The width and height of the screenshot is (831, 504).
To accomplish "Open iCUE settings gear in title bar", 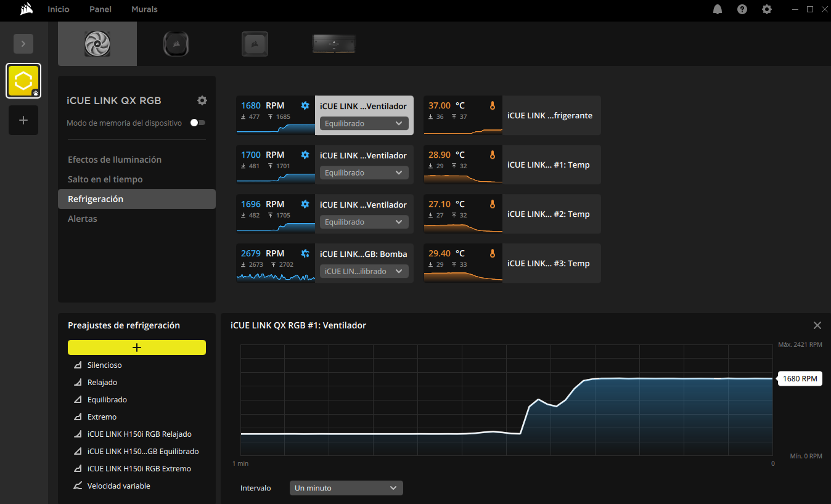I will 767,9.
